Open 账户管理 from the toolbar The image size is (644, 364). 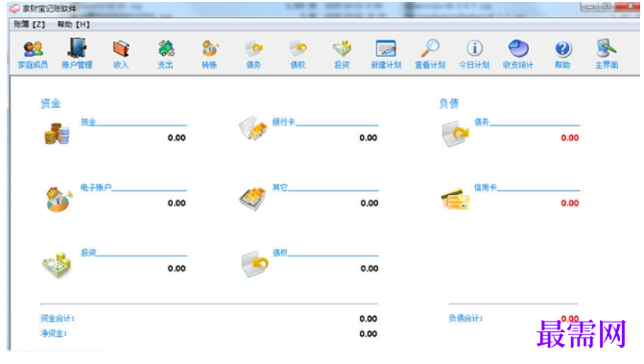coord(77,54)
